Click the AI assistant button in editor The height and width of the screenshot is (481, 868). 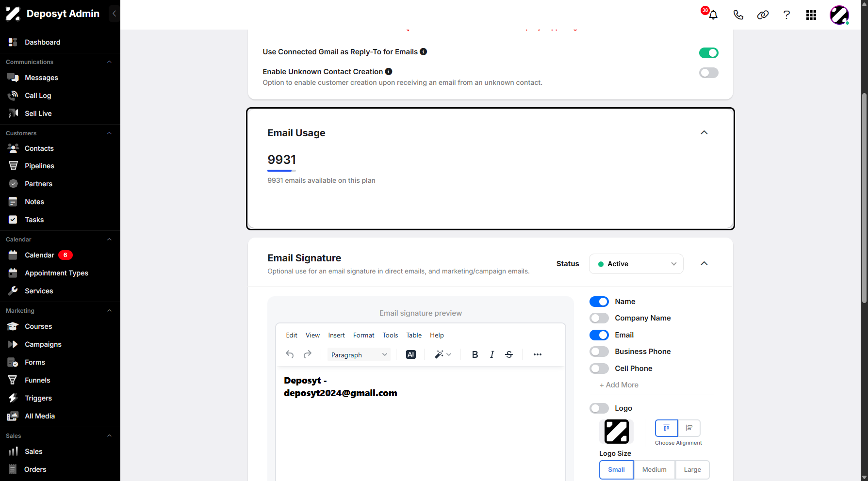(x=411, y=354)
